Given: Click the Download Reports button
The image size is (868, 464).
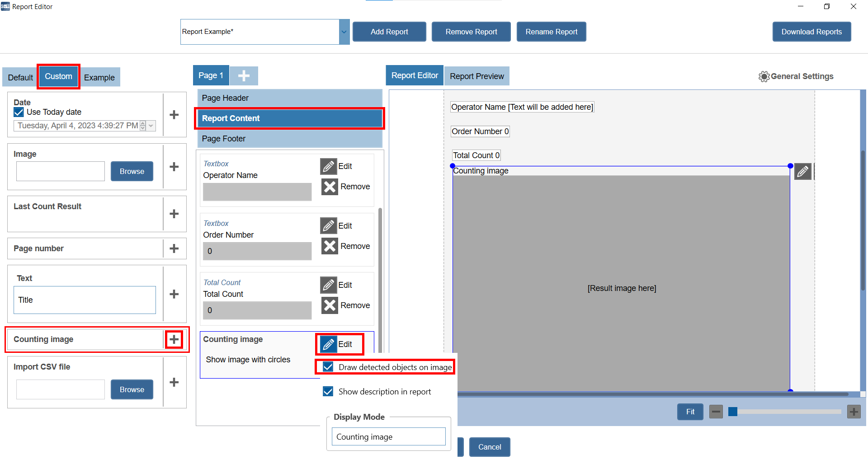Looking at the screenshot, I should [811, 32].
